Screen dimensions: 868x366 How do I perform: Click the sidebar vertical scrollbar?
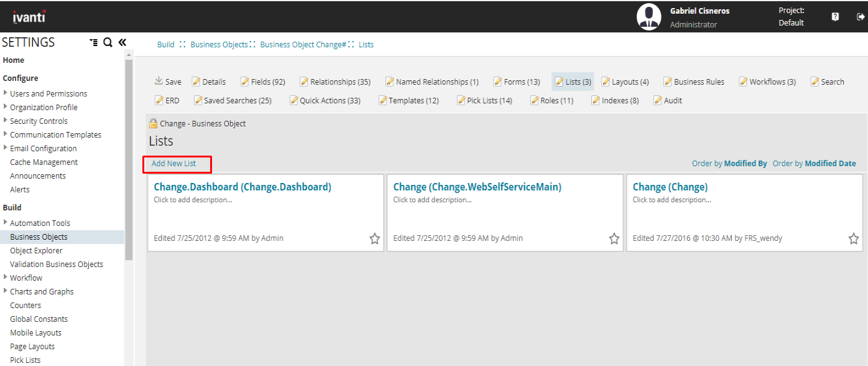[129, 156]
